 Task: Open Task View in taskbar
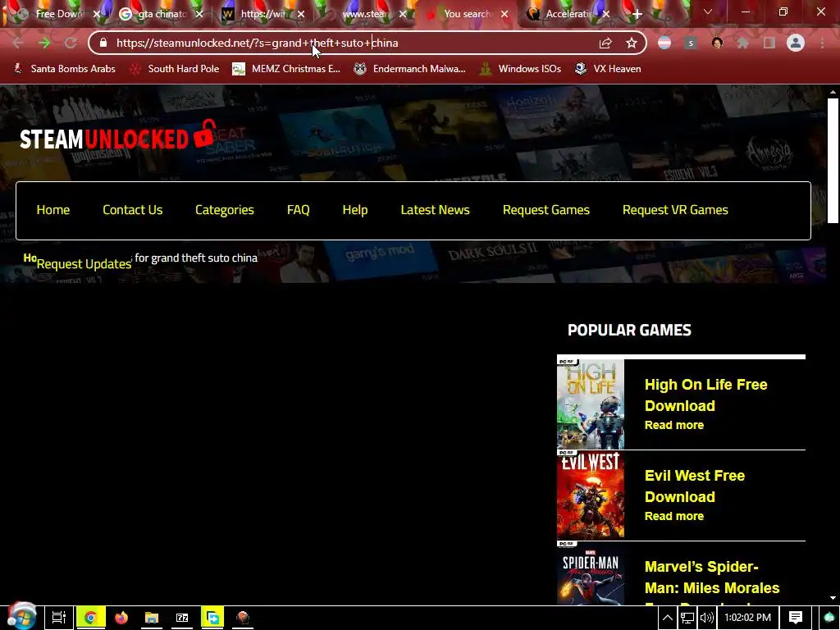59,618
